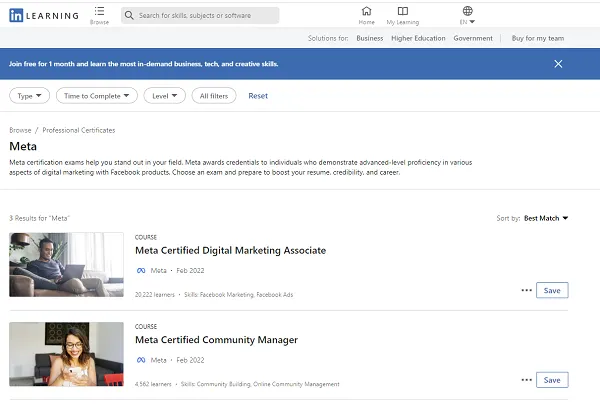The height and width of the screenshot is (404, 600).
Task: Change Sort by Best Match dropdown
Action: pyautogui.click(x=546, y=218)
